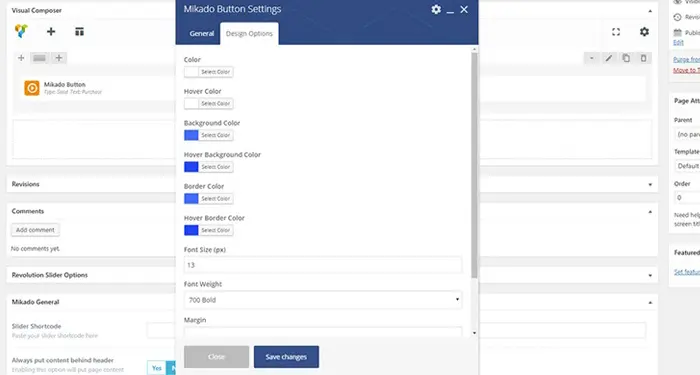
Task: Expand the Revisions panel
Action: [650, 184]
